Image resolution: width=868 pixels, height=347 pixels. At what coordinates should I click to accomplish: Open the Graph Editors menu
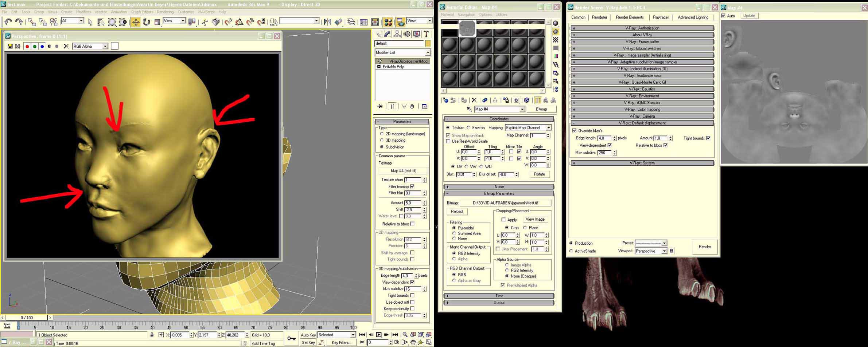click(x=142, y=12)
